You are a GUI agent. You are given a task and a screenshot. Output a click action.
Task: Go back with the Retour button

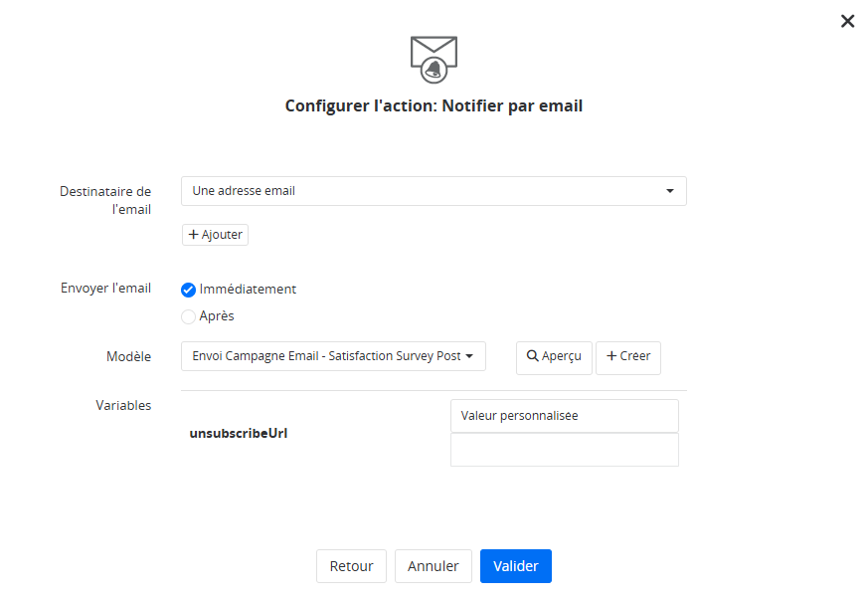351,566
